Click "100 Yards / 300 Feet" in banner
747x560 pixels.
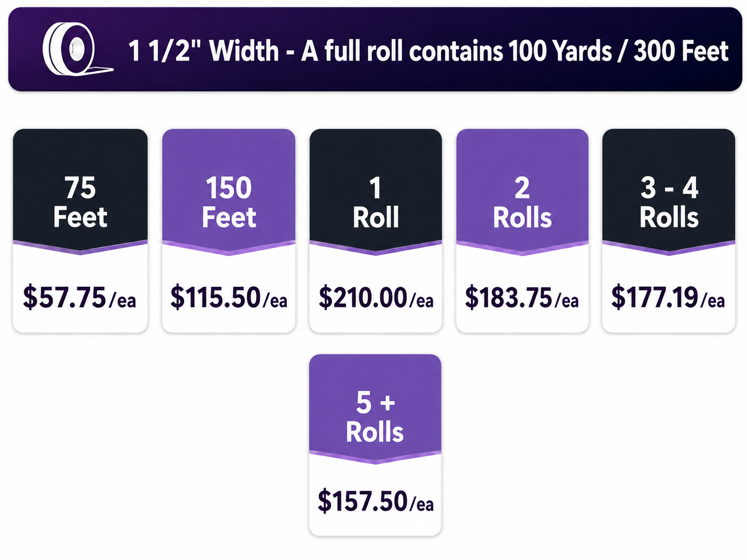coord(618,51)
